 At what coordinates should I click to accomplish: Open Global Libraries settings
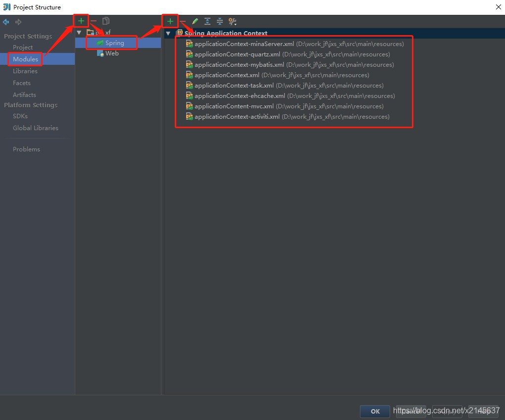36,128
